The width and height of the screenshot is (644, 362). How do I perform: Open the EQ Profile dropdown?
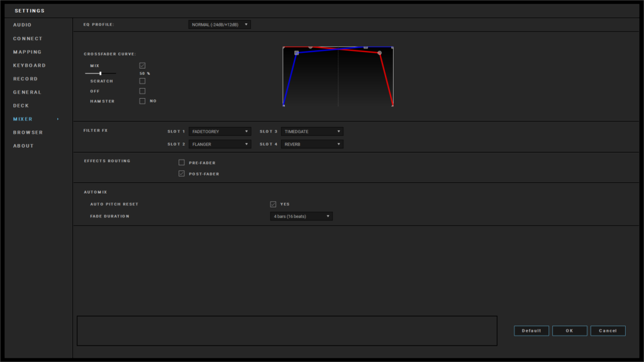(219, 25)
